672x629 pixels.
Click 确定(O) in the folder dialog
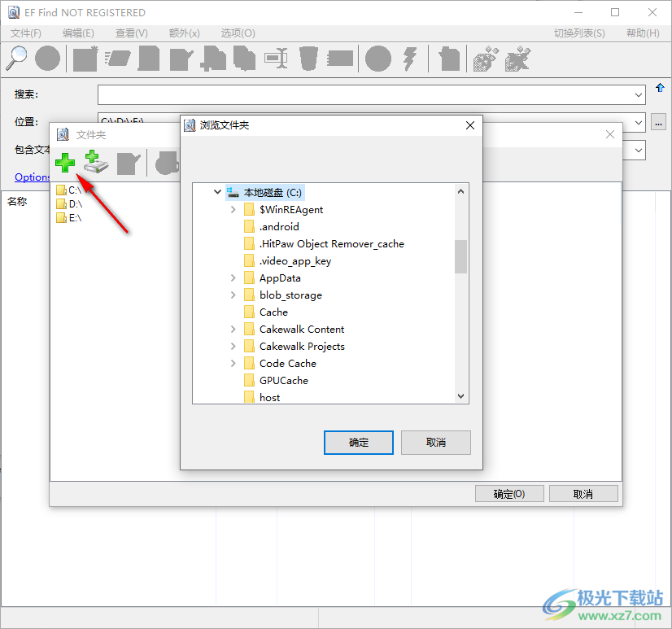(509, 494)
